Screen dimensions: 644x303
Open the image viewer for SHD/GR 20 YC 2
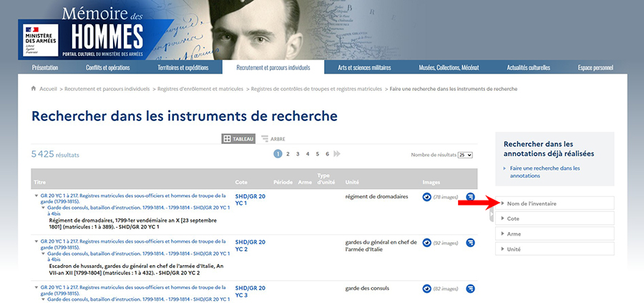click(427, 243)
